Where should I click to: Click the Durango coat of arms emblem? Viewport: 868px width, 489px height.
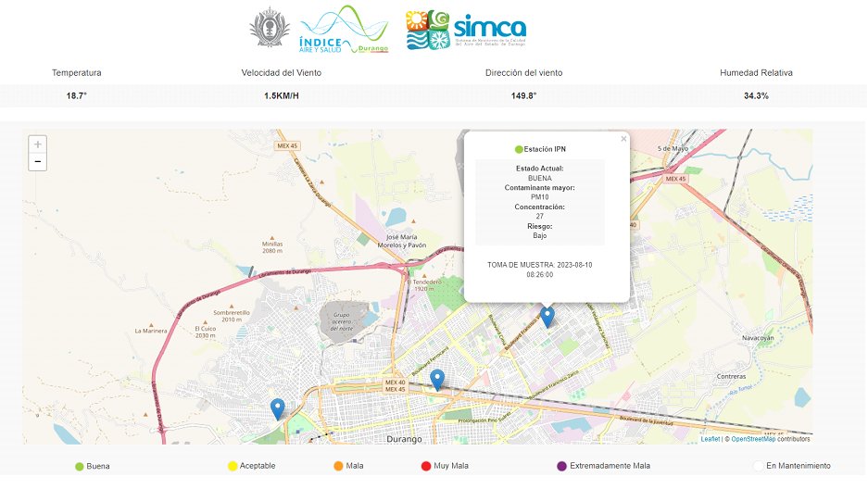click(269, 27)
